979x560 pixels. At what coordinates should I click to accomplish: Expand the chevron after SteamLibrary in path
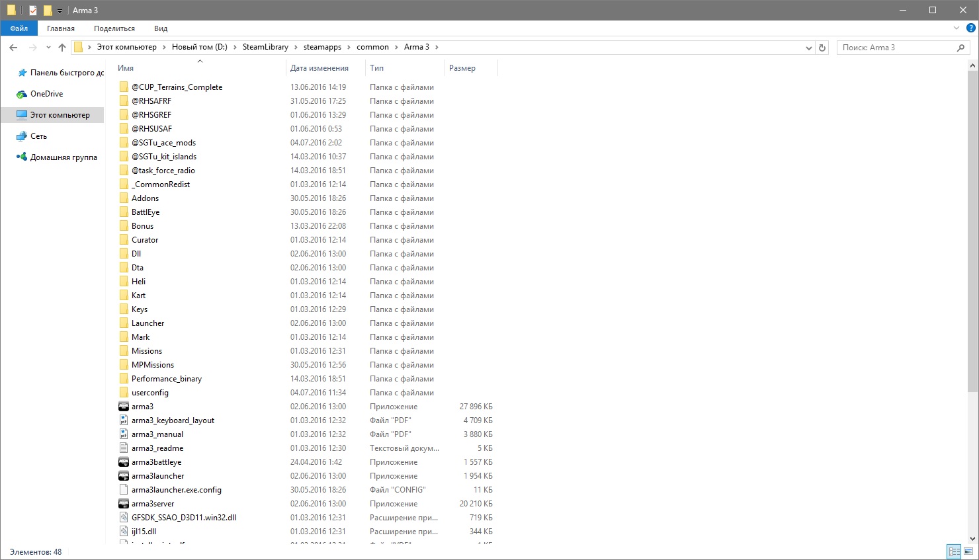pyautogui.click(x=296, y=48)
